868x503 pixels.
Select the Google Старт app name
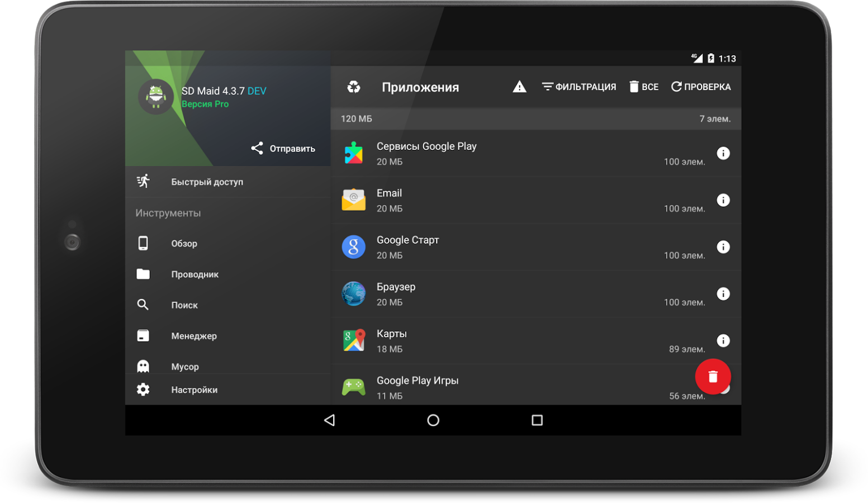point(407,240)
